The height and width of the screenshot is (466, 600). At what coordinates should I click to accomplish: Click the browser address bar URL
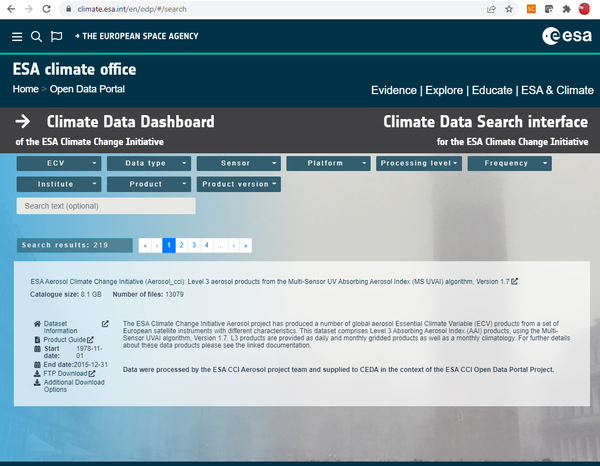(x=132, y=9)
